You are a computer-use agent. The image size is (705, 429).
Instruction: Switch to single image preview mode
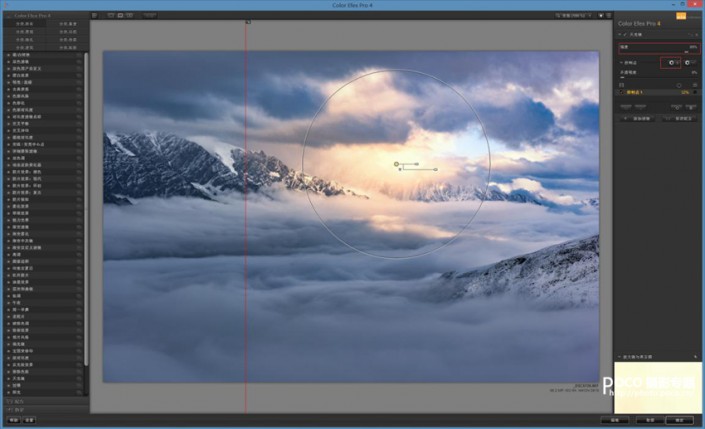pos(109,16)
